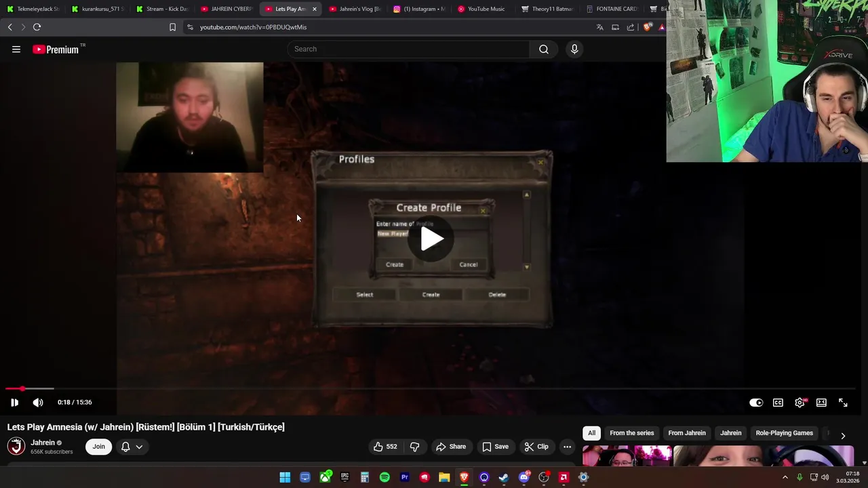The height and width of the screenshot is (488, 868).
Task: Select the Role-Playing Games chip
Action: tap(784, 433)
